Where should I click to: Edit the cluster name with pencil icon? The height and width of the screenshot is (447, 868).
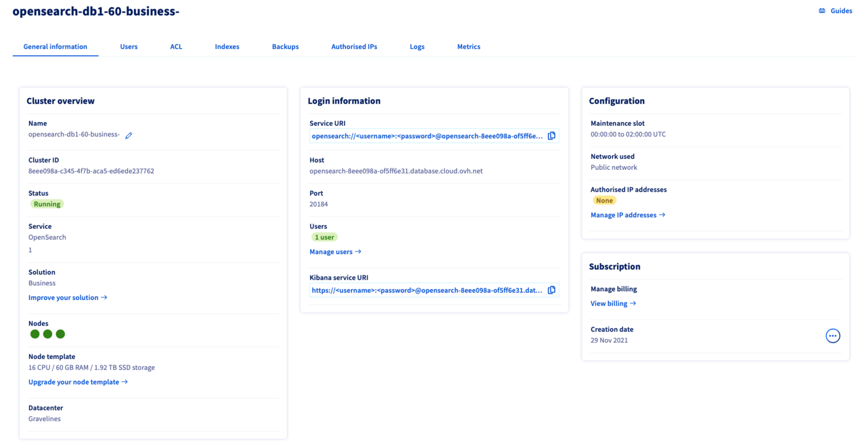coord(128,135)
